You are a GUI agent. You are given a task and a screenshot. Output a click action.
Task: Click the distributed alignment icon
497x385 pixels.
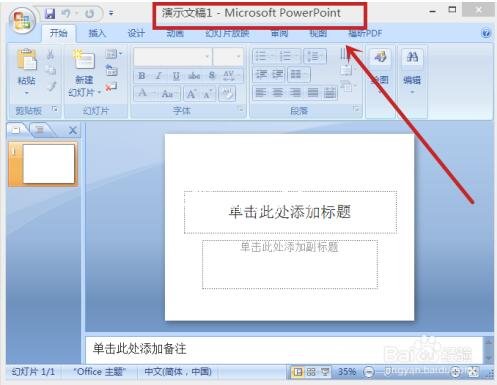(x=330, y=93)
